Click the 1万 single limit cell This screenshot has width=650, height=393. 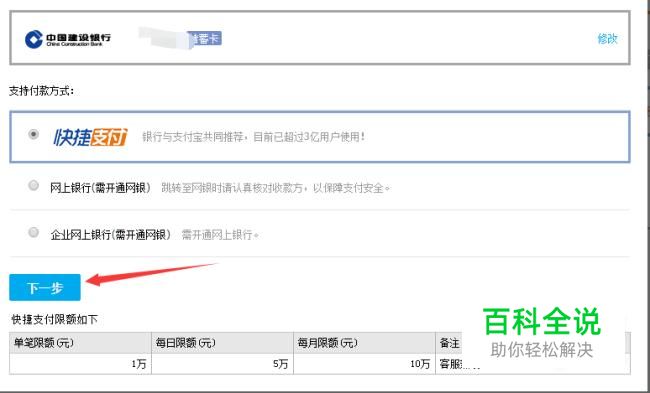tap(80, 364)
